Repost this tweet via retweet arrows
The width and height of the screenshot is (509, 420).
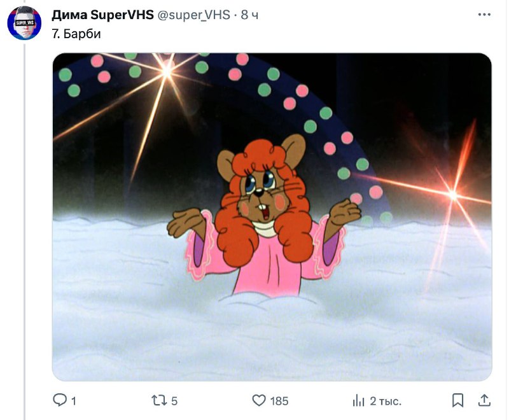pyautogui.click(x=159, y=400)
